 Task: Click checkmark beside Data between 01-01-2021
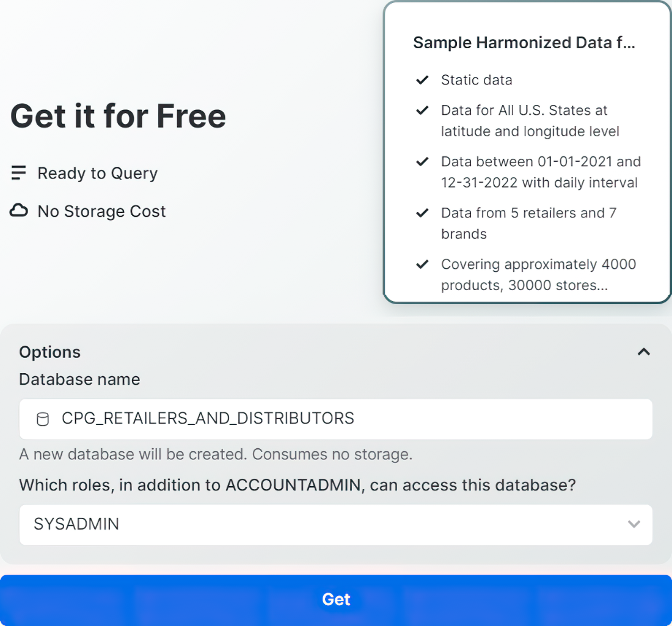422,161
